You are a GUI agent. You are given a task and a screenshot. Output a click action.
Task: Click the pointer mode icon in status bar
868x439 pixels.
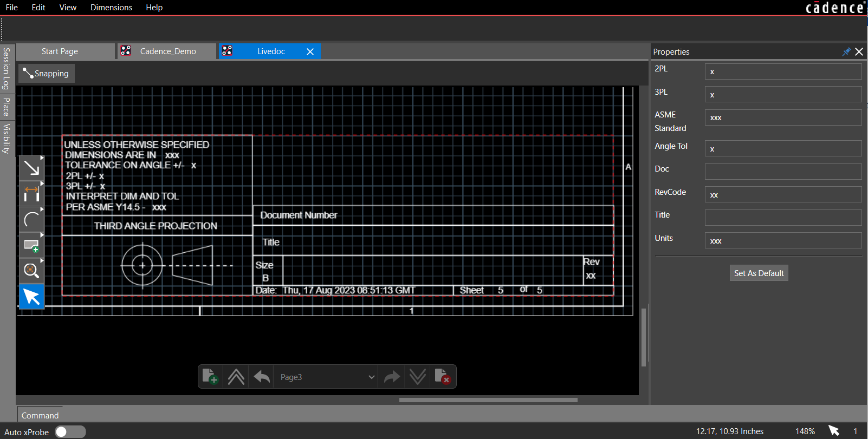[834, 431]
